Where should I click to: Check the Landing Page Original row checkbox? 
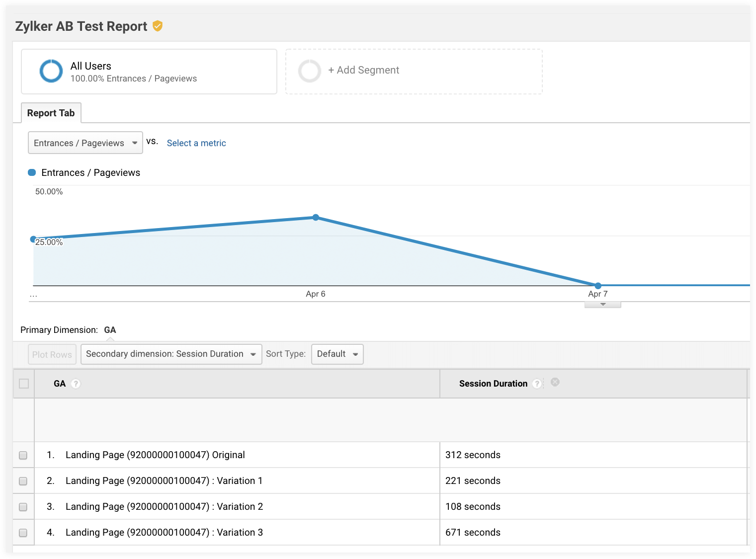coord(23,455)
